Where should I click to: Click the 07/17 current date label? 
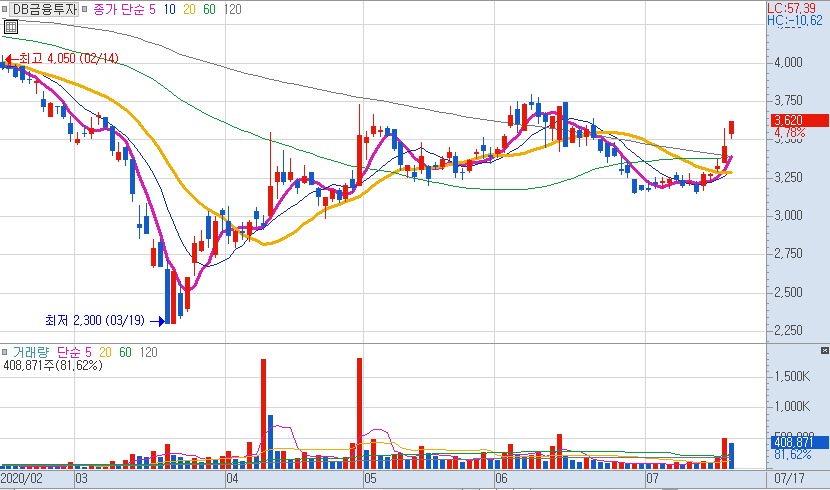[x=789, y=479]
